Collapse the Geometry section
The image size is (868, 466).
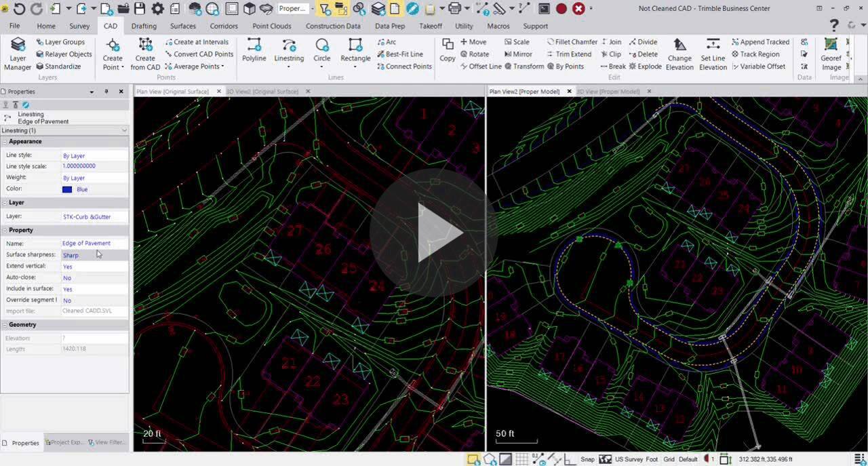coord(4,325)
